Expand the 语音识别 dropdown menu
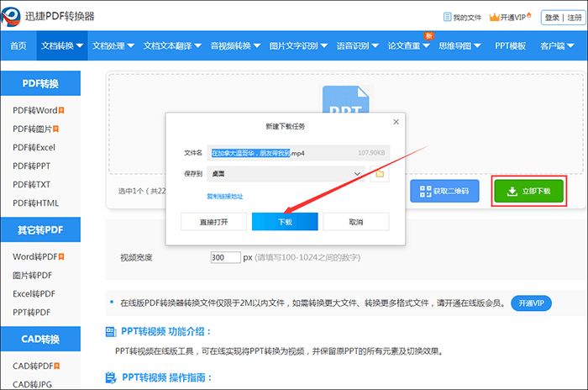 click(x=375, y=45)
